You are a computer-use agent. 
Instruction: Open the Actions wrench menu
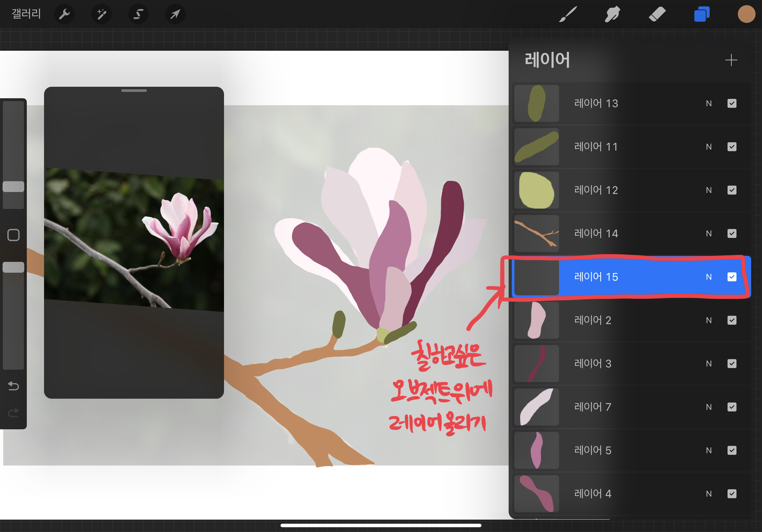point(64,14)
